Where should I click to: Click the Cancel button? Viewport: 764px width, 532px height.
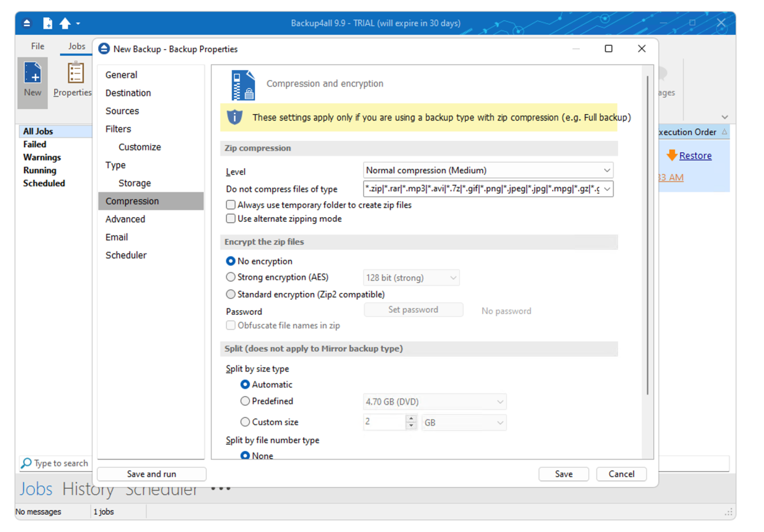click(x=621, y=473)
